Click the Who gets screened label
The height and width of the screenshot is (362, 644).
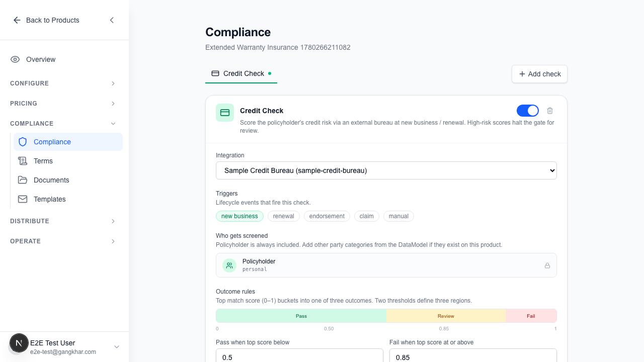pos(242,236)
